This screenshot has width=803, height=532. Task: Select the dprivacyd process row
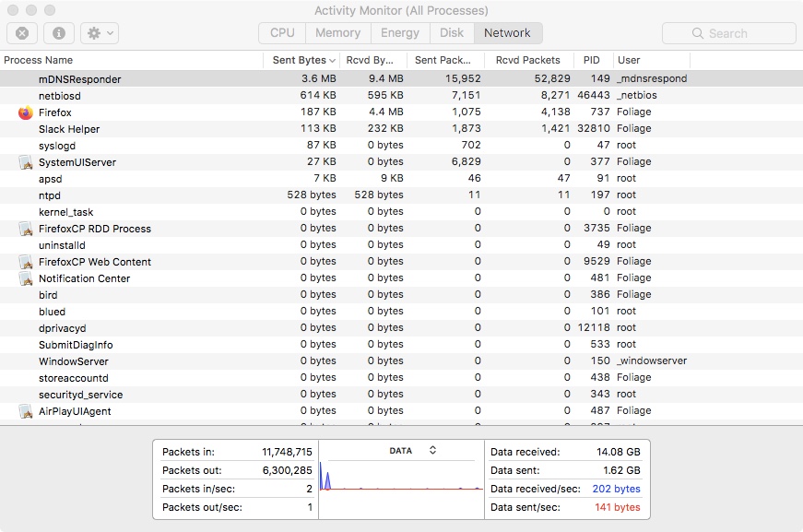tap(402, 327)
